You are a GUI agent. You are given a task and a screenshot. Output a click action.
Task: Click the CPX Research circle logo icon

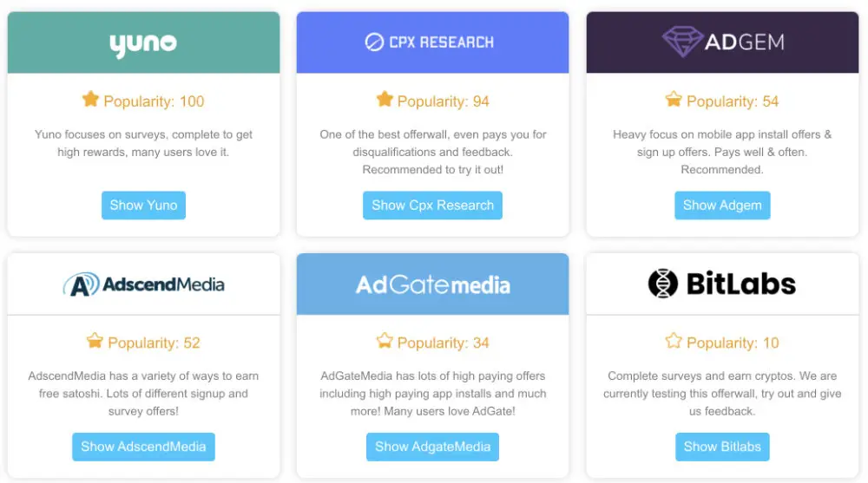(x=374, y=42)
